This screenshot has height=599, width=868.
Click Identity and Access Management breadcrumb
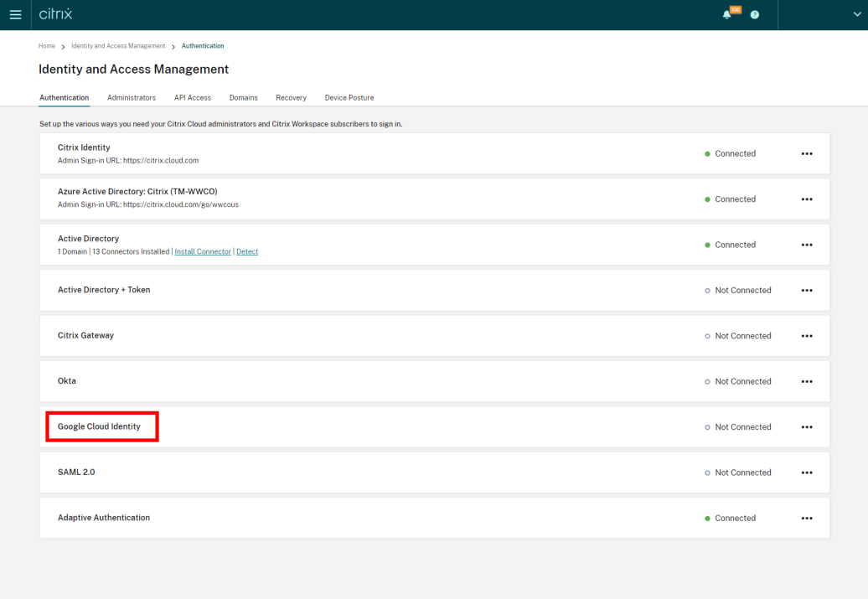tap(118, 46)
